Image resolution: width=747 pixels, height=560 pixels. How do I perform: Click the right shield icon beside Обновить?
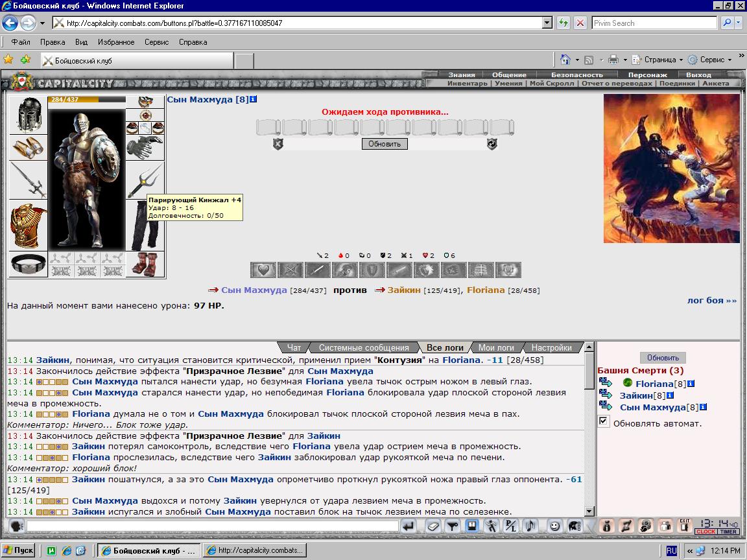pyautogui.click(x=492, y=144)
